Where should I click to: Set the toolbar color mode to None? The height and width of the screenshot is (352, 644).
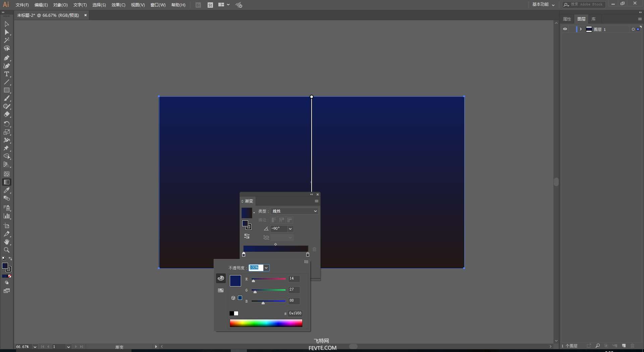click(10, 276)
